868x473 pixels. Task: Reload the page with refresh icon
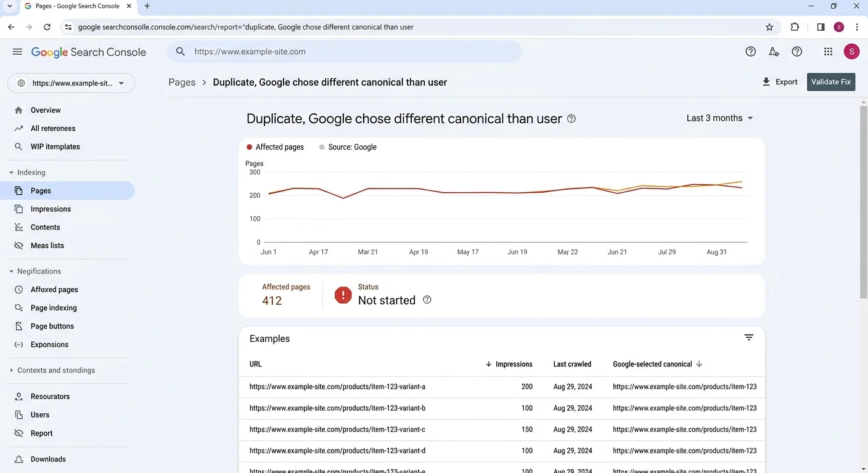tap(47, 27)
